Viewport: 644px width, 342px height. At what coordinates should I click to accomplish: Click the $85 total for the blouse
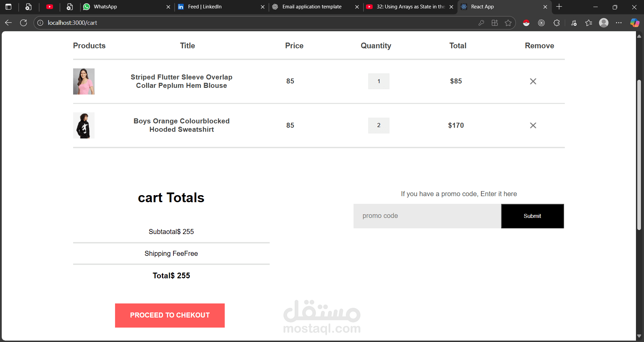point(456,81)
